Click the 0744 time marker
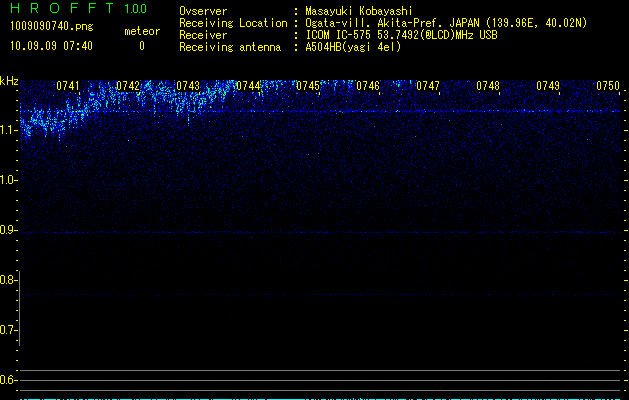The width and height of the screenshot is (629, 400). (x=248, y=86)
